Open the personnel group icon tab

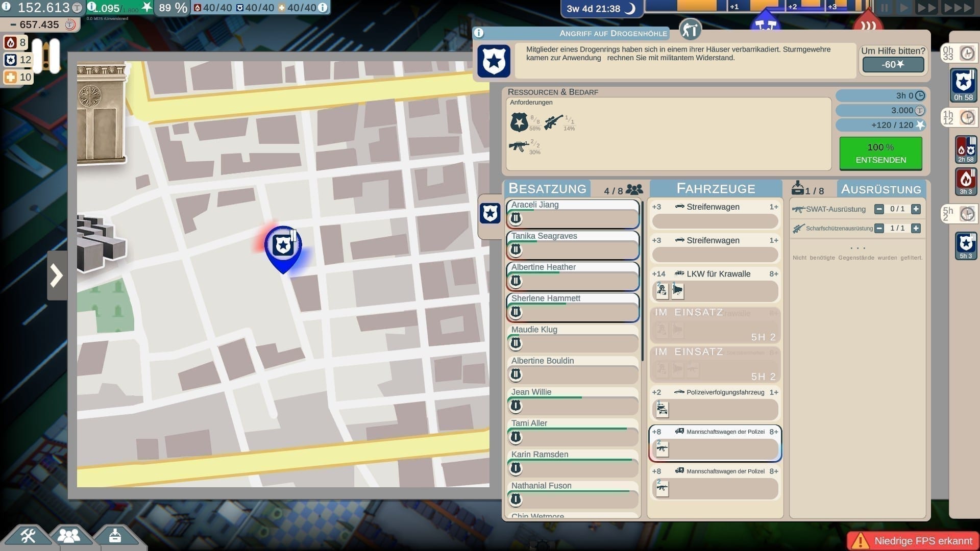pos(69,536)
